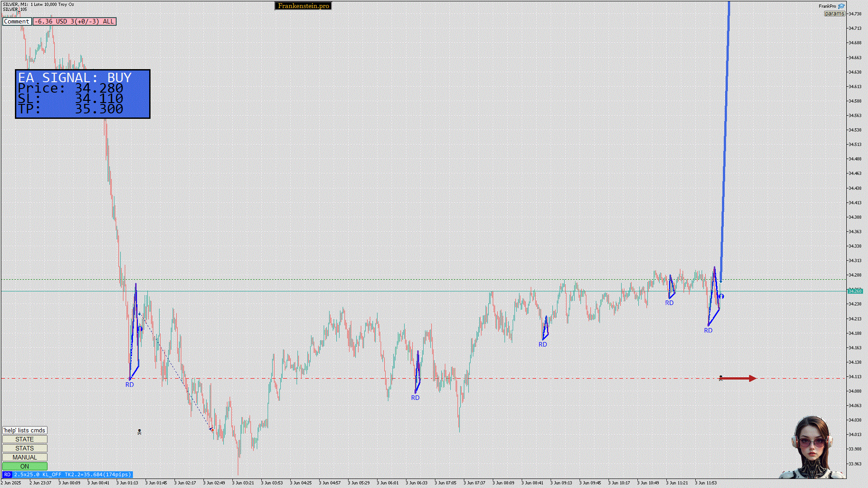
Task: Toggle the MANUAL mode button
Action: click(x=24, y=457)
